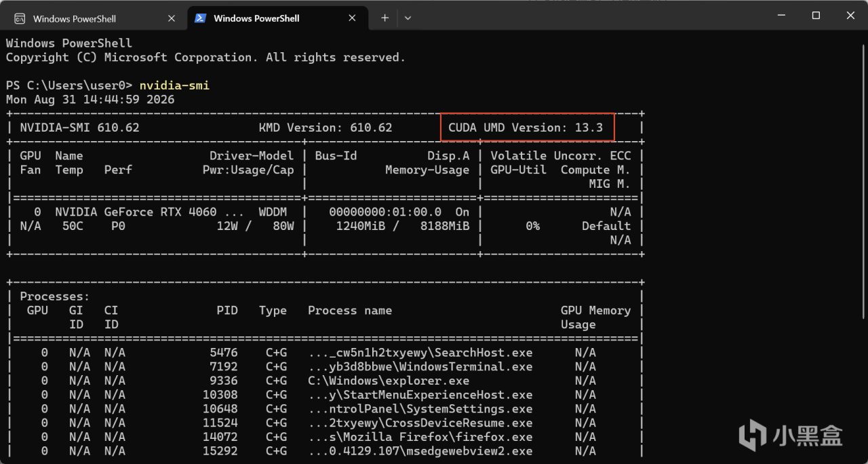Image resolution: width=868 pixels, height=464 pixels.
Task: Select the active second Windows PowerShell tab
Action: click(x=277, y=18)
